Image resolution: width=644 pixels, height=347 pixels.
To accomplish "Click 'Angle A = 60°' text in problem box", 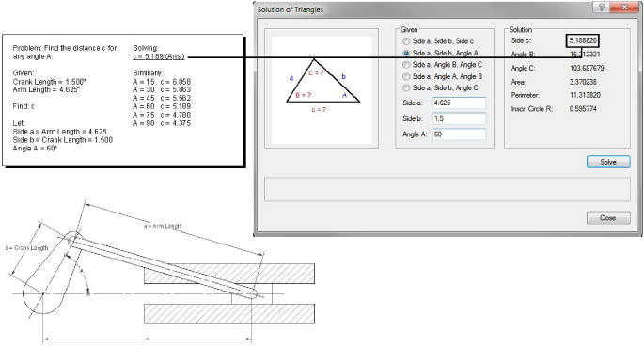I will [x=35, y=149].
